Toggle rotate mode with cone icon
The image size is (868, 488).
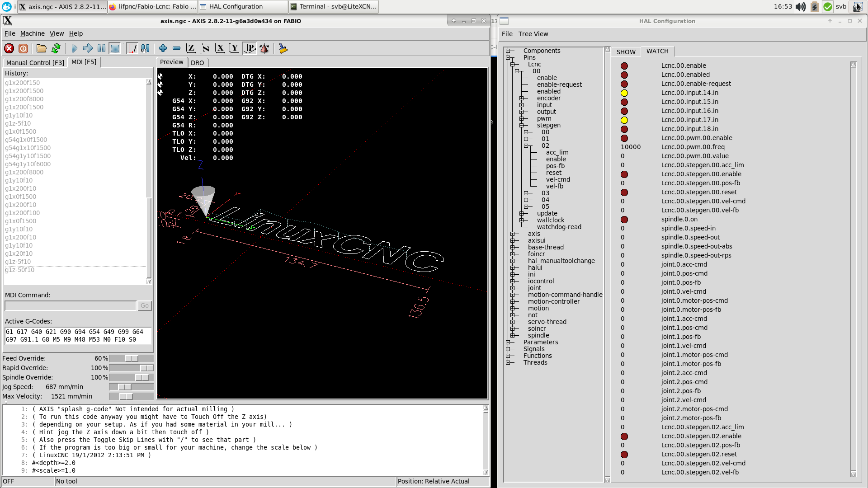(264, 48)
